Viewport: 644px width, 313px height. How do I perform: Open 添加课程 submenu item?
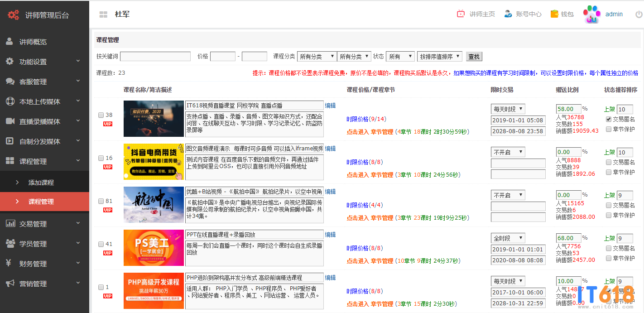pyautogui.click(x=41, y=183)
